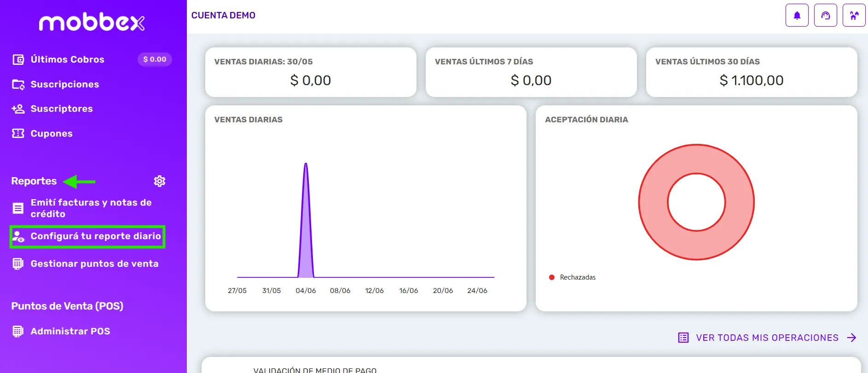
Task: Click the purple sales peak at 04/06
Action: tap(306, 221)
